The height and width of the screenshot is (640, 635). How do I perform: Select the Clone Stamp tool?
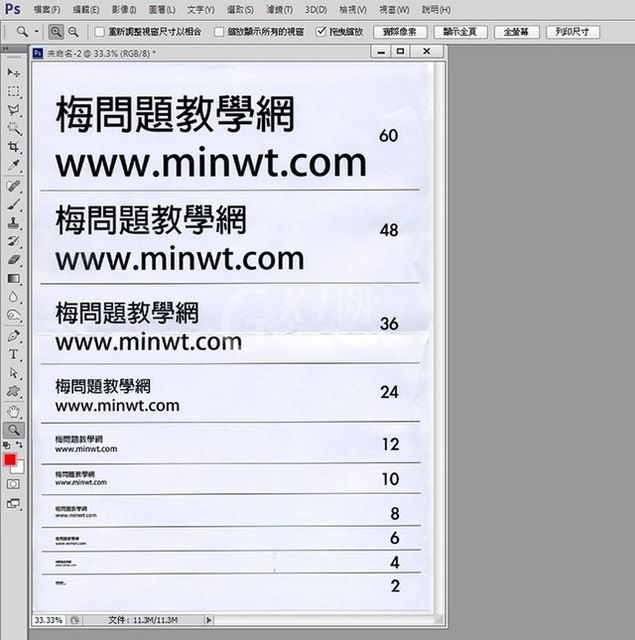pos(13,222)
